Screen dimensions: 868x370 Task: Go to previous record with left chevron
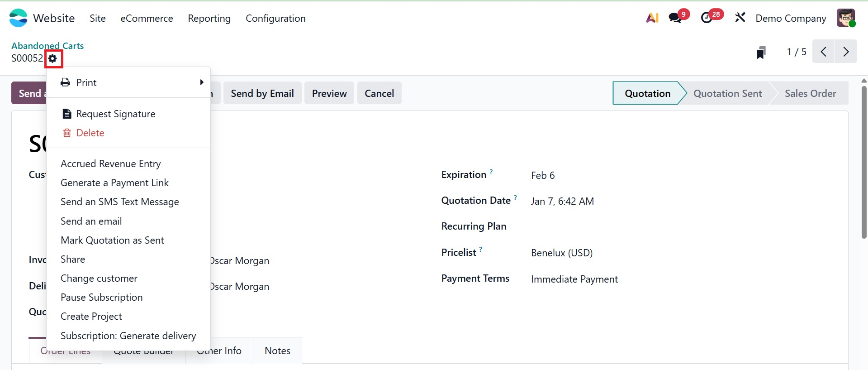click(824, 52)
